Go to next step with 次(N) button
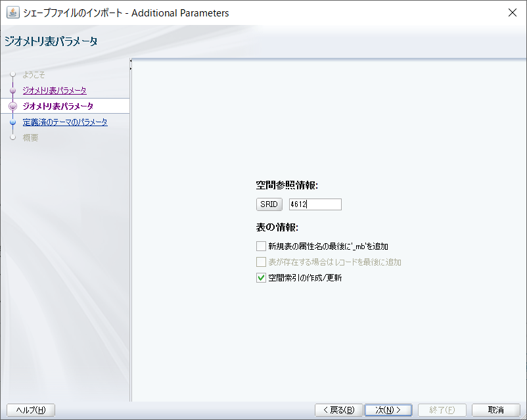The image size is (527, 420). coord(388,410)
